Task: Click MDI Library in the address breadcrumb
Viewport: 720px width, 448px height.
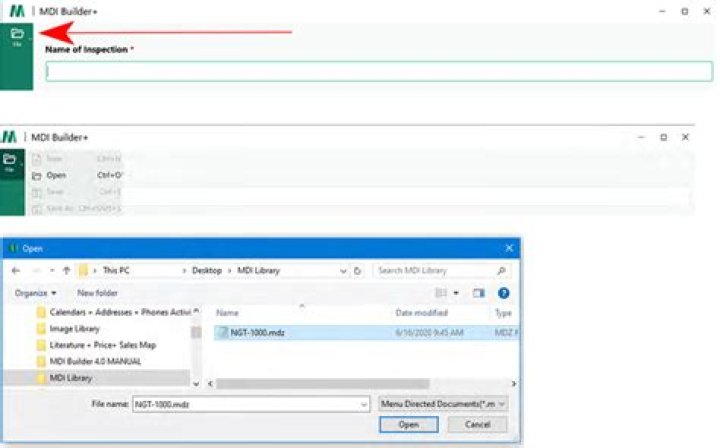Action: [259, 270]
